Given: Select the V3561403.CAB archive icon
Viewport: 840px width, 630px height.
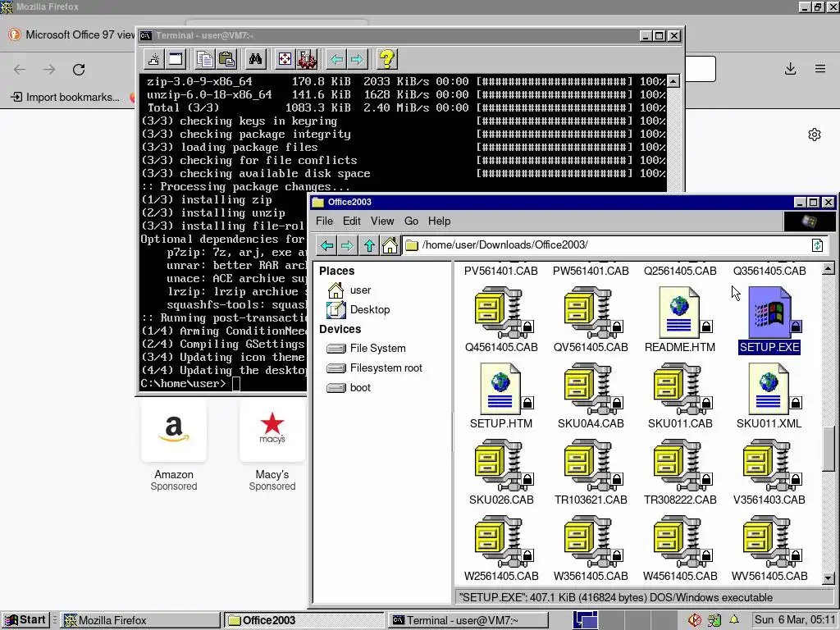Looking at the screenshot, I should coord(770,466).
